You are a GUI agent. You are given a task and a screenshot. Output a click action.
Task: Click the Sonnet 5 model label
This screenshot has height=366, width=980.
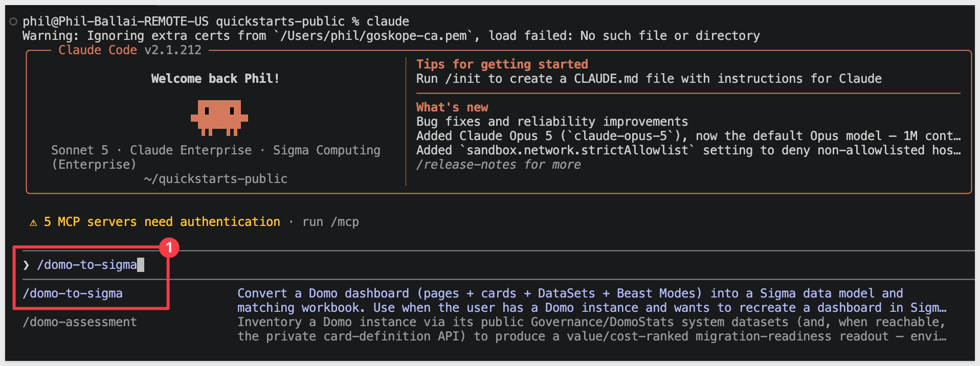pos(80,150)
